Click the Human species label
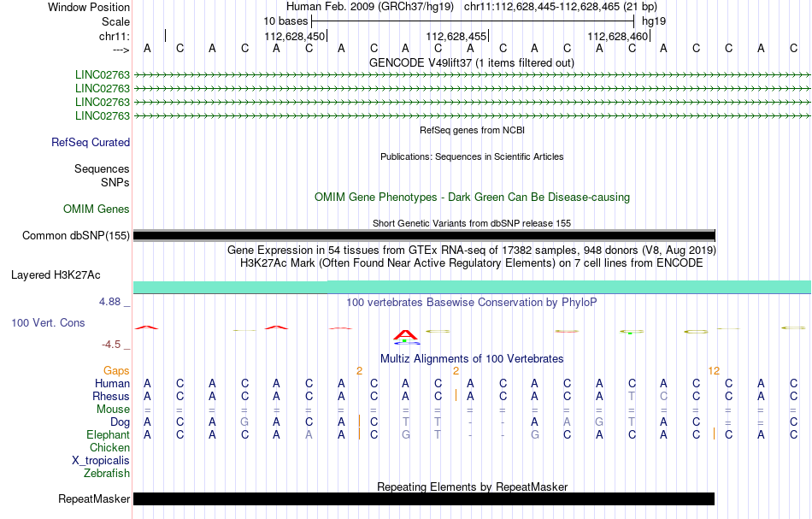The width and height of the screenshot is (812, 519). [x=112, y=383]
